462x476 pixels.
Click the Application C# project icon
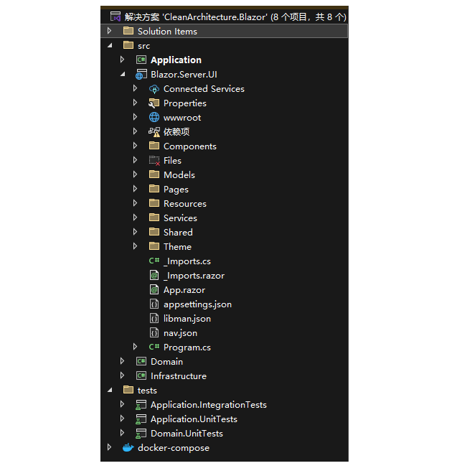pos(141,60)
